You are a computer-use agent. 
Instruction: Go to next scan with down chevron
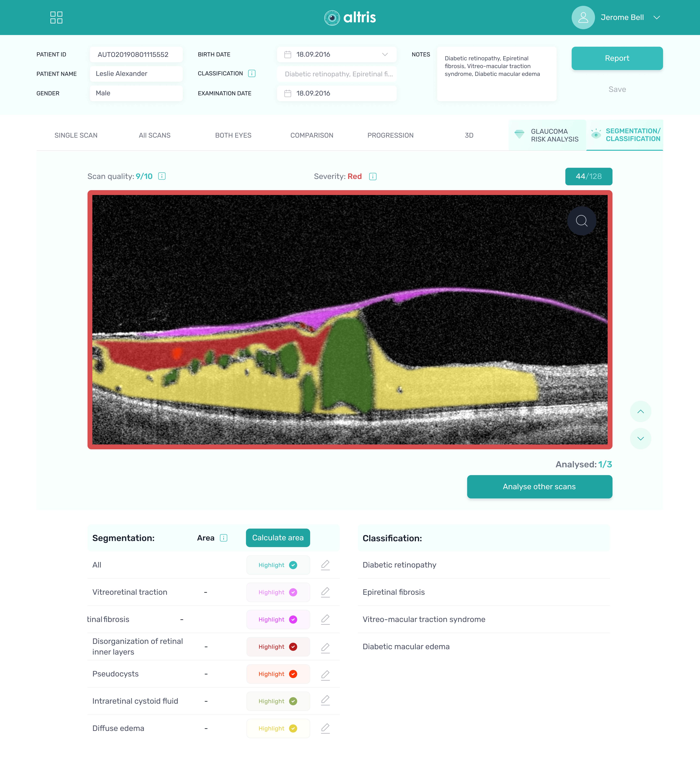pyautogui.click(x=641, y=439)
